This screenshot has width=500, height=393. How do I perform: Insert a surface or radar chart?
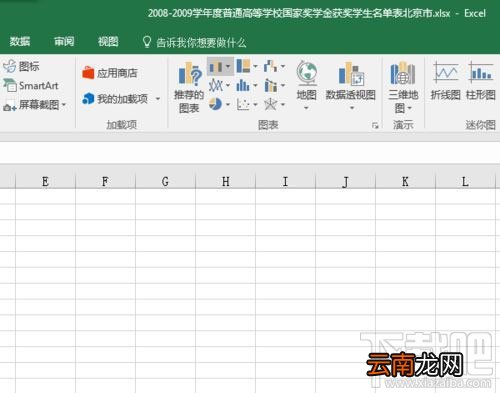270,105
